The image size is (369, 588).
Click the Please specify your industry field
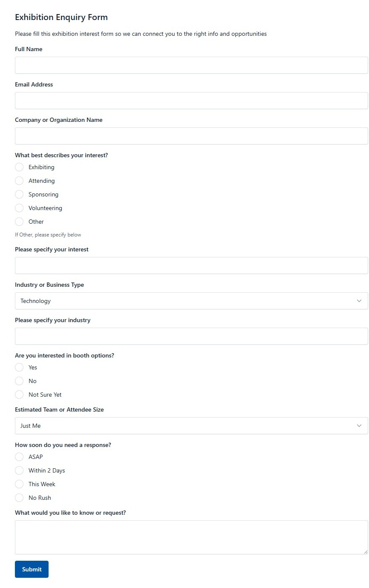pos(191,336)
